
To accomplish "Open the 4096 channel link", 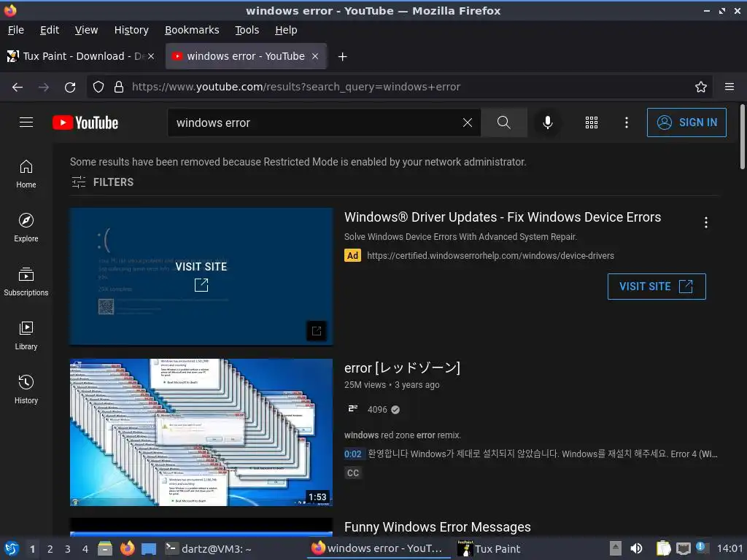I will (x=377, y=410).
